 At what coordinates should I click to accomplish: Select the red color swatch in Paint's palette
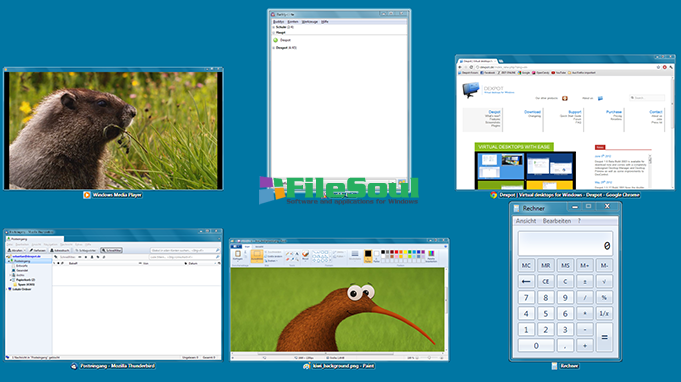point(396,252)
